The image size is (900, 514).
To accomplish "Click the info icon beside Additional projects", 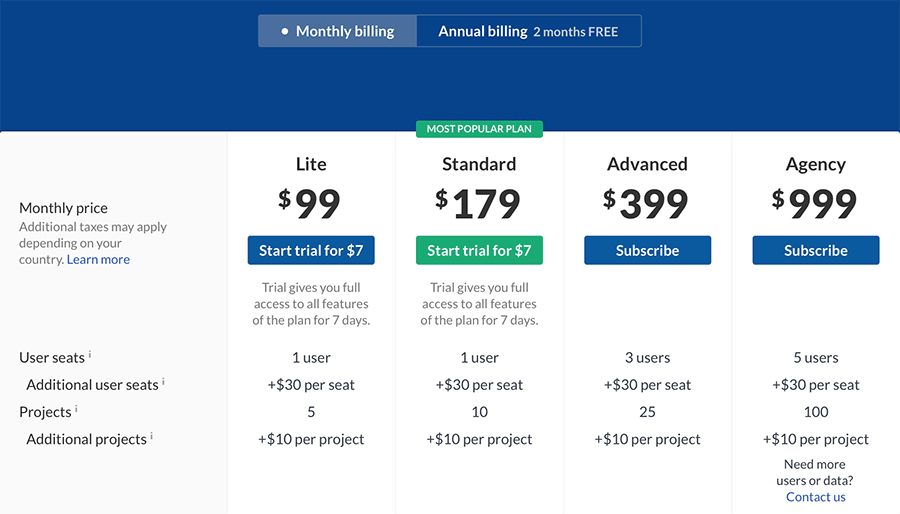I will (x=152, y=436).
